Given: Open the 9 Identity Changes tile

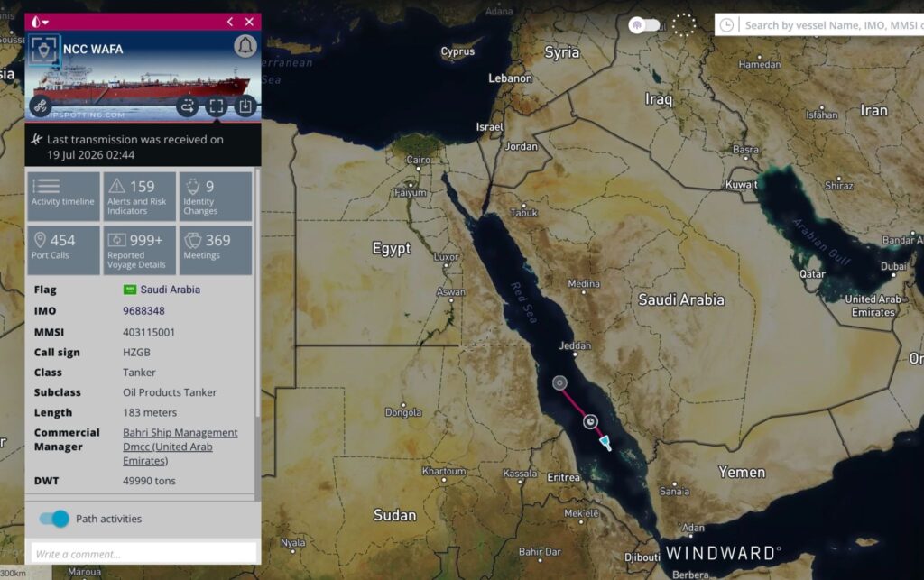Looking at the screenshot, I should point(216,196).
